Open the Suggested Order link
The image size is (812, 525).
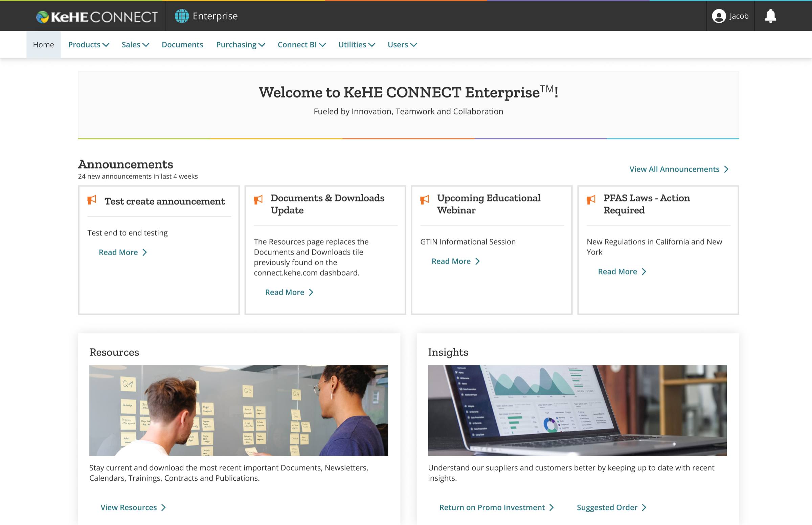pyautogui.click(x=612, y=507)
